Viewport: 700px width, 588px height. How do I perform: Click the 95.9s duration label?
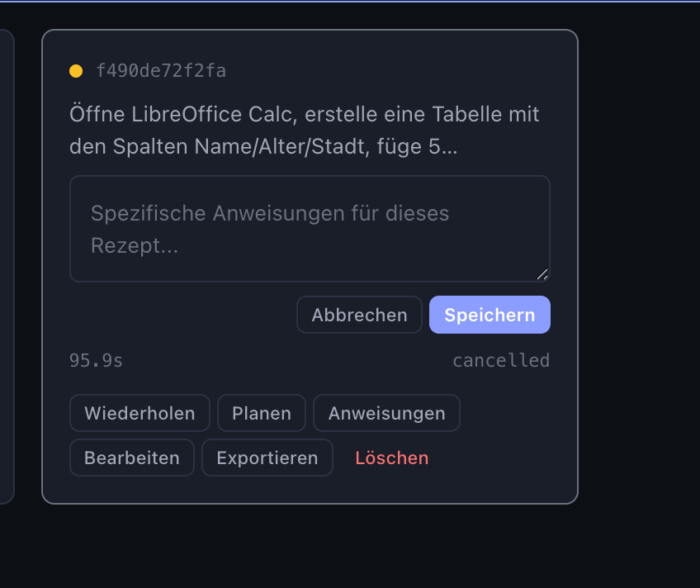(97, 361)
